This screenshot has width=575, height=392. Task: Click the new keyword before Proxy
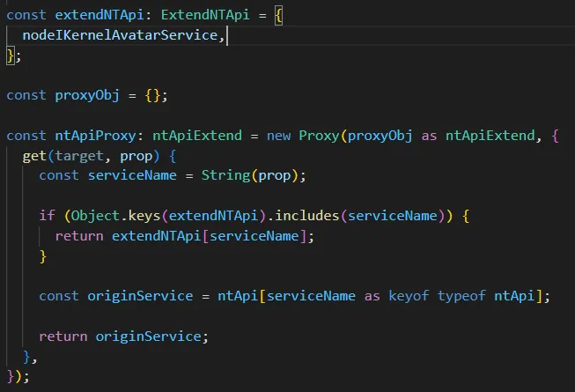(x=278, y=135)
